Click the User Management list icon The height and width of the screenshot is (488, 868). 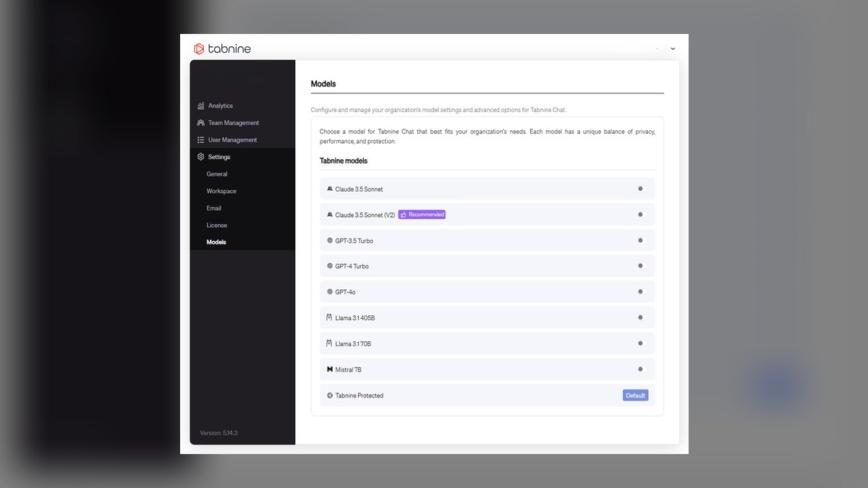pyautogui.click(x=200, y=140)
